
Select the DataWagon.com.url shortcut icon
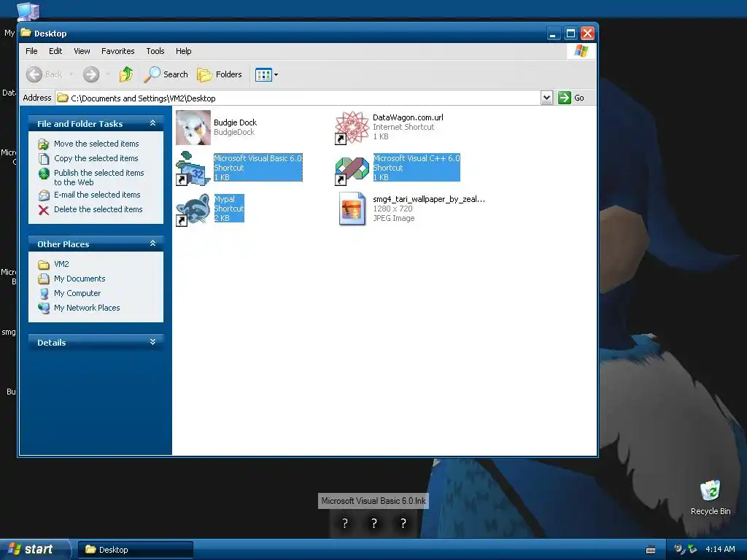coord(352,128)
